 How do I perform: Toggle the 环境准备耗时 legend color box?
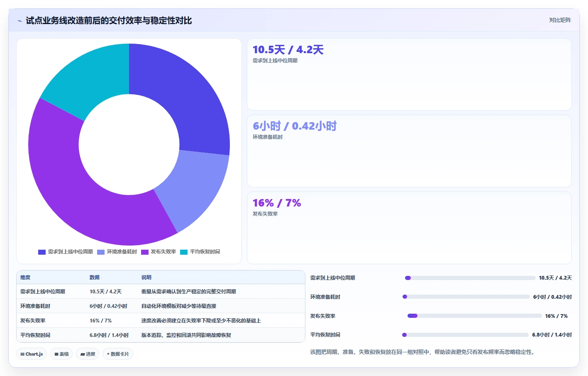pos(101,252)
